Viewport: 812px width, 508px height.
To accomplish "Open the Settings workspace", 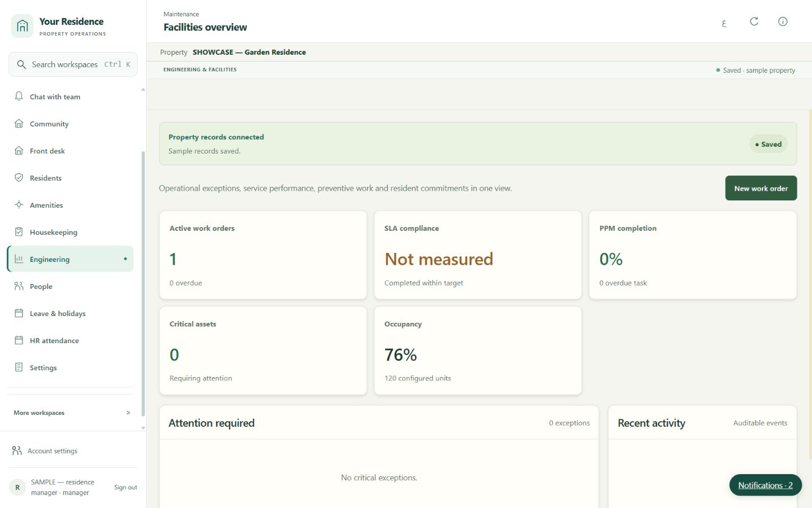I will coord(70,367).
